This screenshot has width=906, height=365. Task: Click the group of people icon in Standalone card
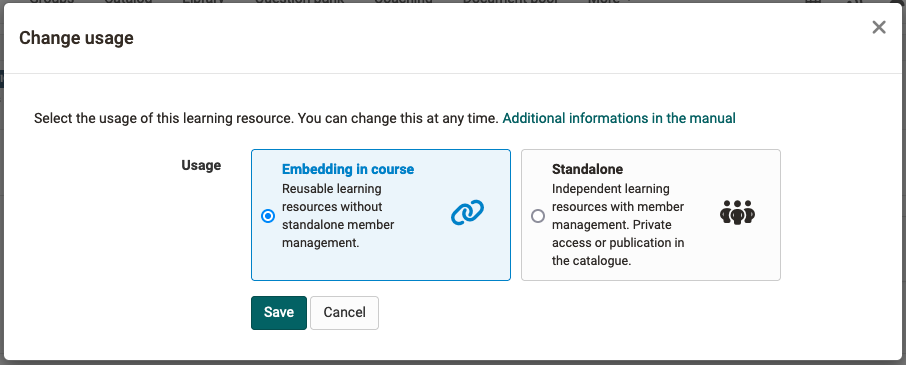click(737, 213)
